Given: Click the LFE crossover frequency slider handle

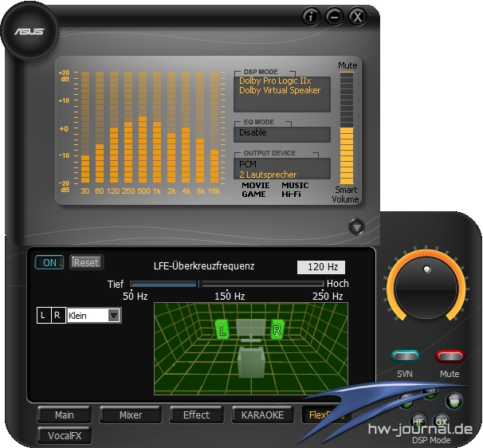Looking at the screenshot, I should 199,284.
